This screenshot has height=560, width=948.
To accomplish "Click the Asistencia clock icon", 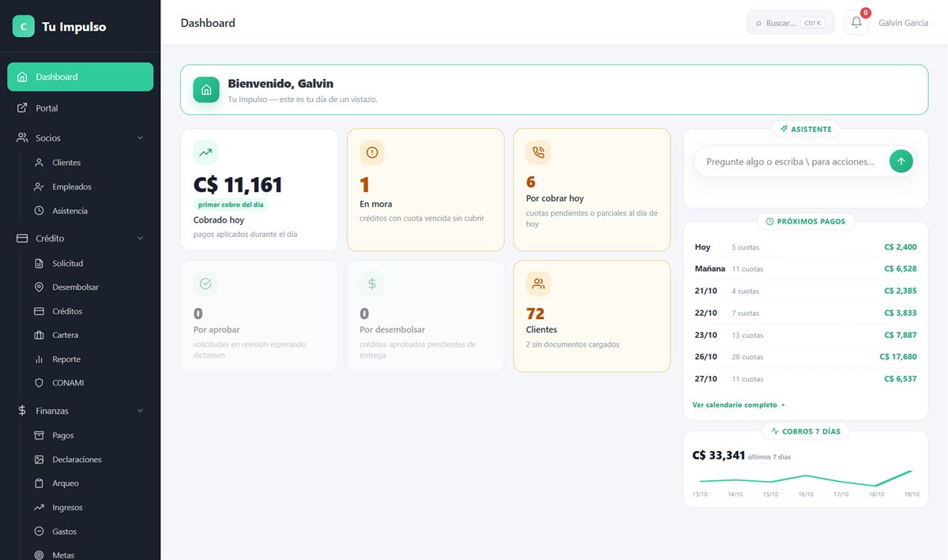I will pos(39,211).
